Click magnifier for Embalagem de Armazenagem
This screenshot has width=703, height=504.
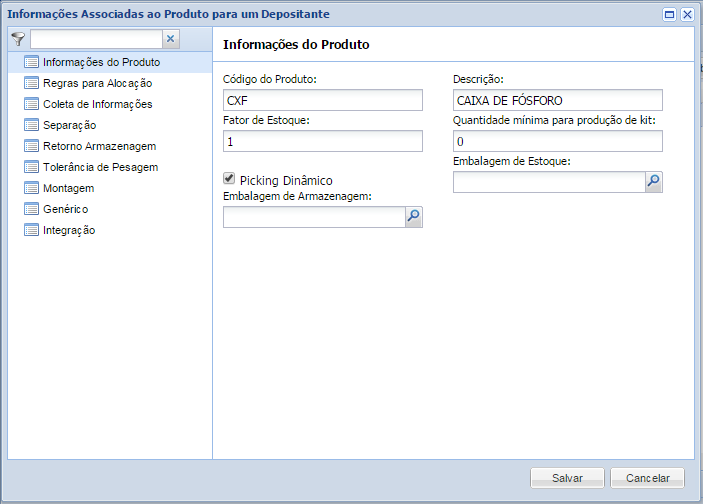pyautogui.click(x=413, y=216)
